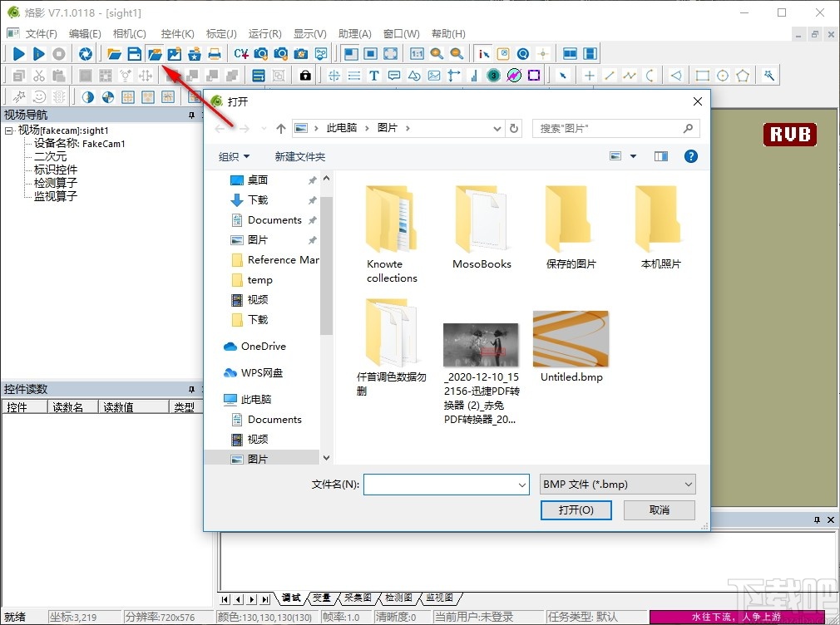Click the camera shutter aperture icon

pos(85,53)
